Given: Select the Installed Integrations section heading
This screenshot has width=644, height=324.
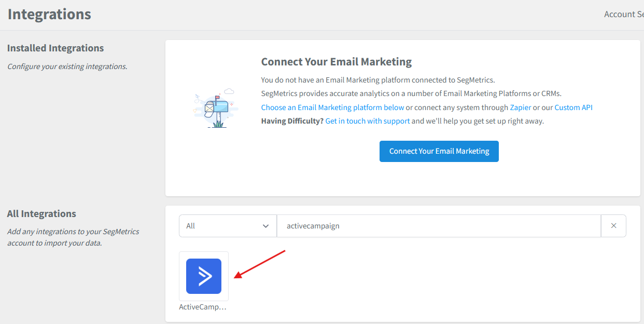Looking at the screenshot, I should coord(55,48).
